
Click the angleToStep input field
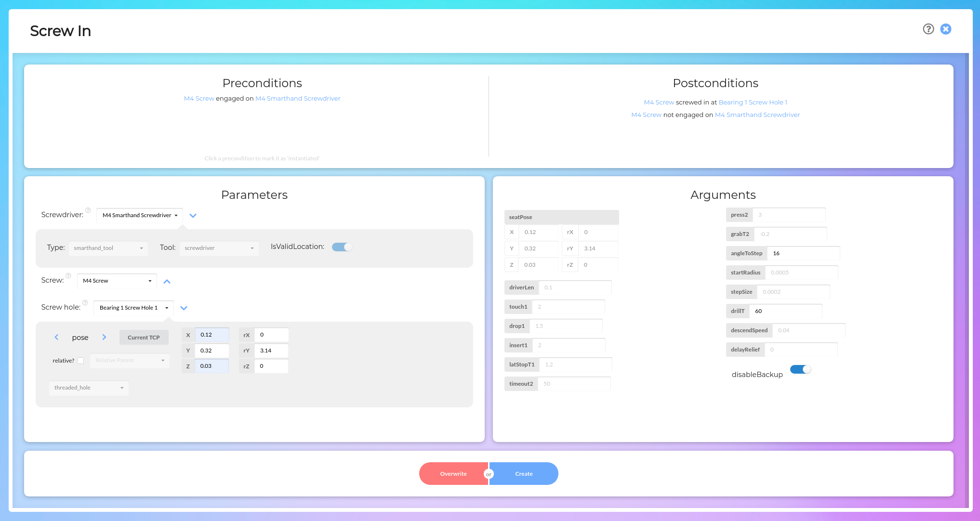tap(803, 253)
